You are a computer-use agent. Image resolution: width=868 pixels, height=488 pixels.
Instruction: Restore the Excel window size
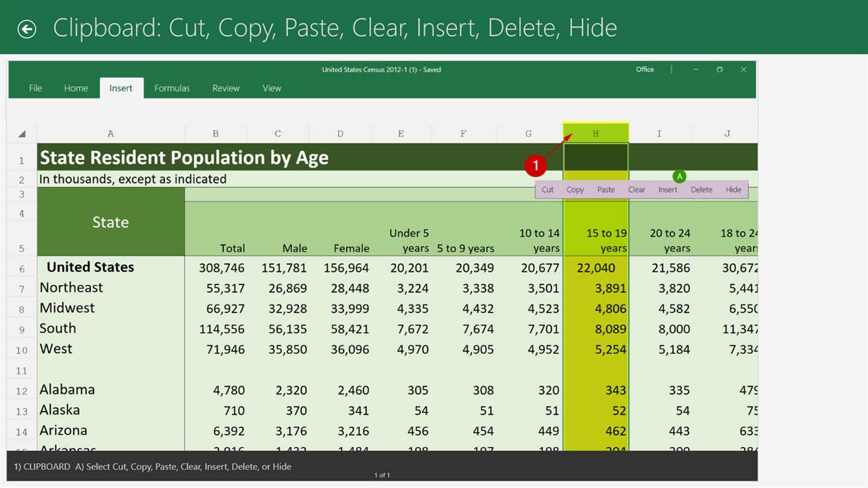pyautogui.click(x=720, y=70)
